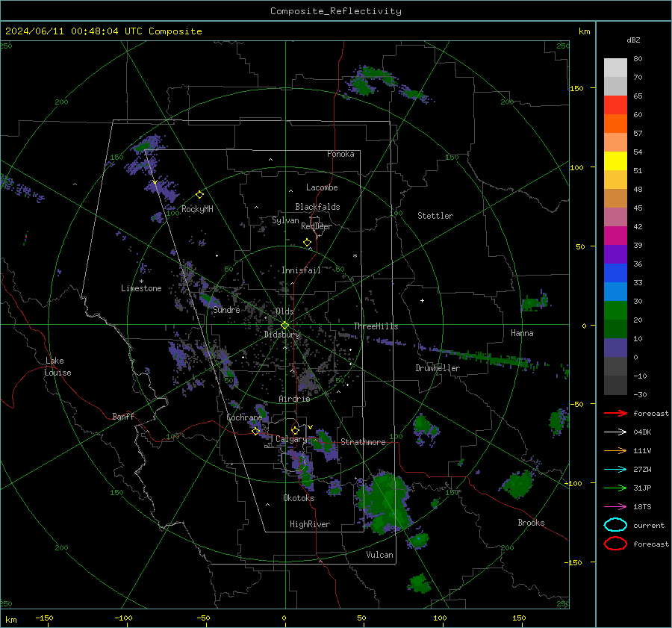This screenshot has height=628, width=672.
Task: Click the magenta 18TS arrow in legend
Action: pos(615,507)
